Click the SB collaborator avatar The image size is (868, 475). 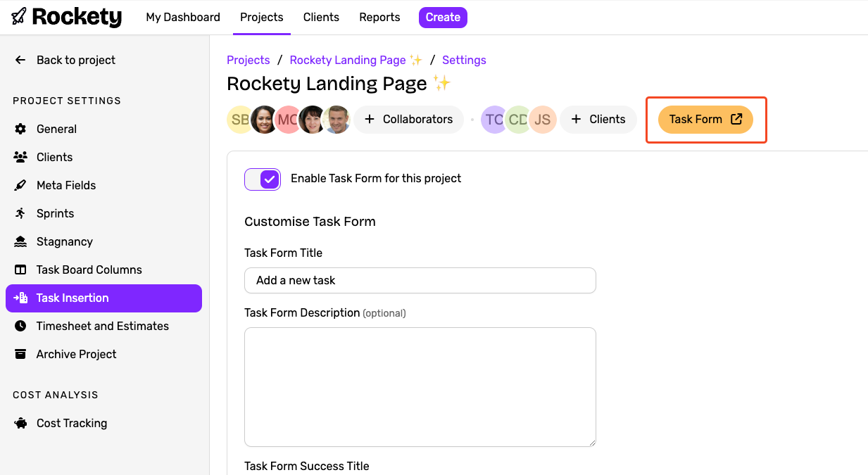pos(239,120)
